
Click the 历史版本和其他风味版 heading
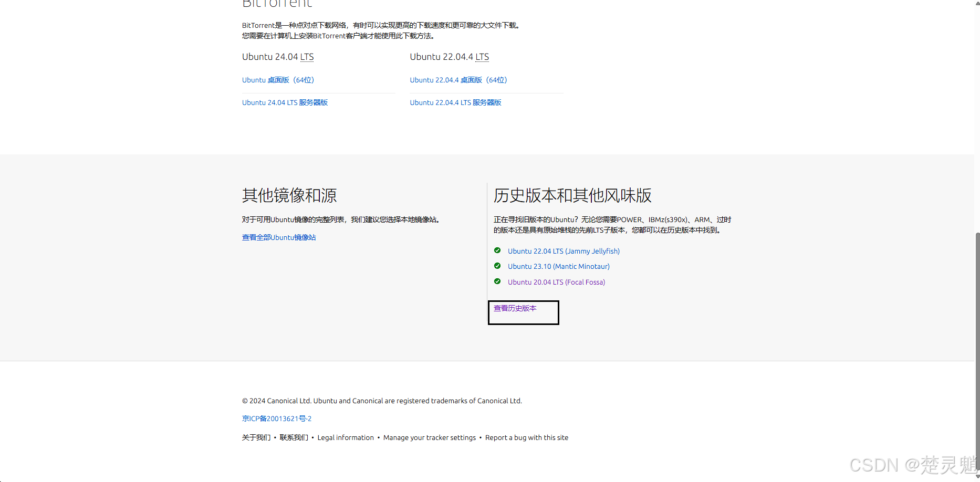(x=572, y=195)
